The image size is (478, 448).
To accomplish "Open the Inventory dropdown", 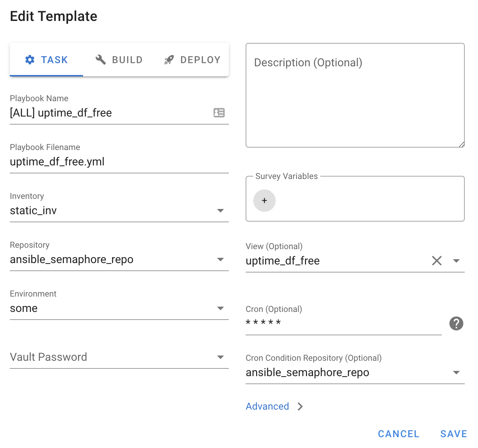I will [220, 211].
